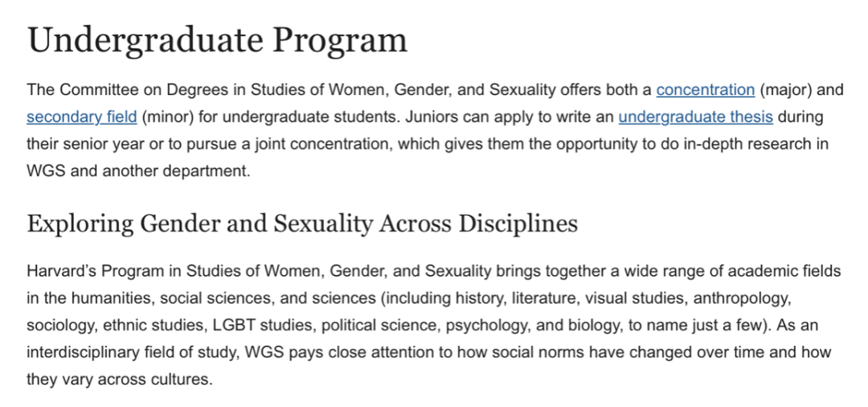
Task: Visit the "undergraduate thesis" link
Action: [695, 117]
